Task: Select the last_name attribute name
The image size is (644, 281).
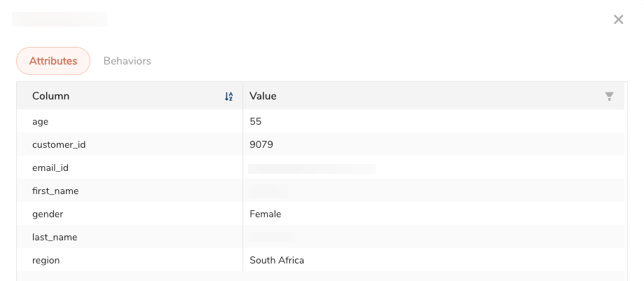Action: click(x=55, y=237)
